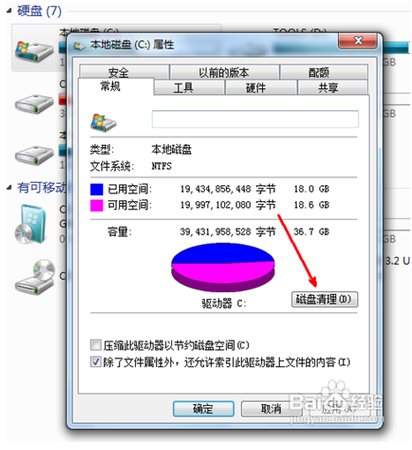Collapse the 有可移动 storage devices group

click(x=9, y=188)
